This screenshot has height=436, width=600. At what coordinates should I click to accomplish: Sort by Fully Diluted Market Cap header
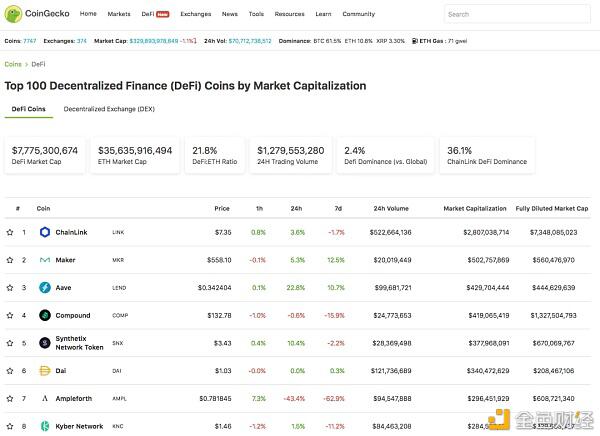(552, 208)
